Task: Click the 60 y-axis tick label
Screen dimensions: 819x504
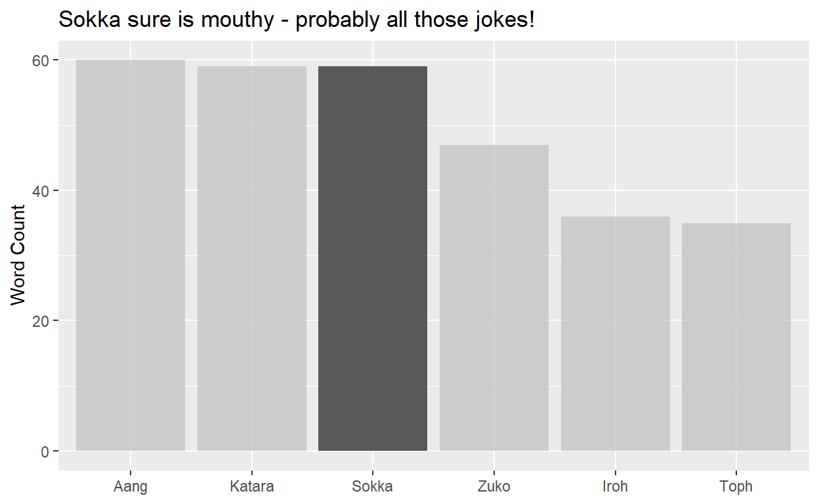Action: coord(42,60)
